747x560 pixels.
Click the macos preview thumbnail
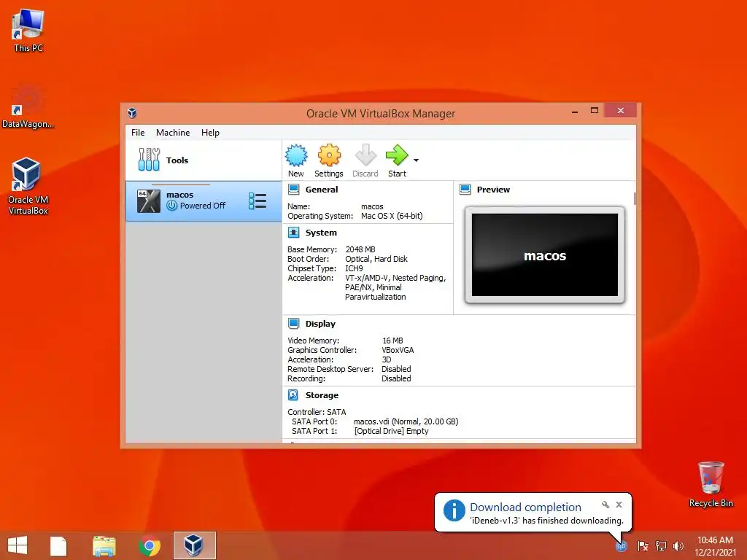coord(545,254)
